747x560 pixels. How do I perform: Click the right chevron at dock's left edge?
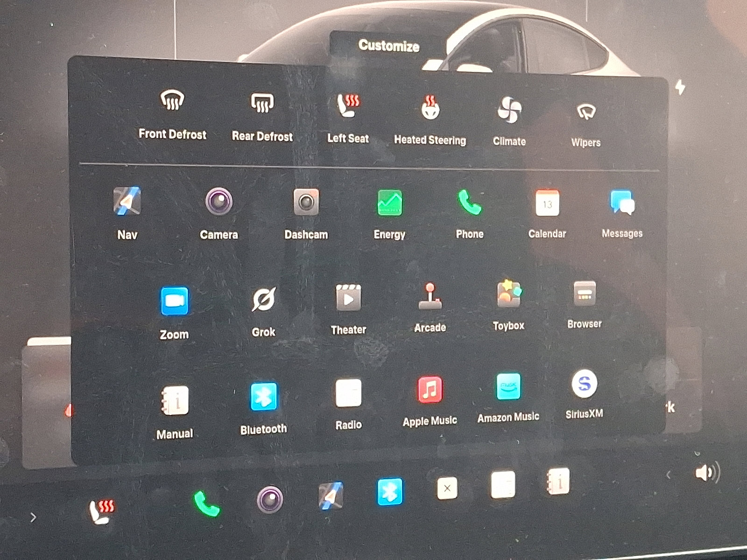click(33, 517)
